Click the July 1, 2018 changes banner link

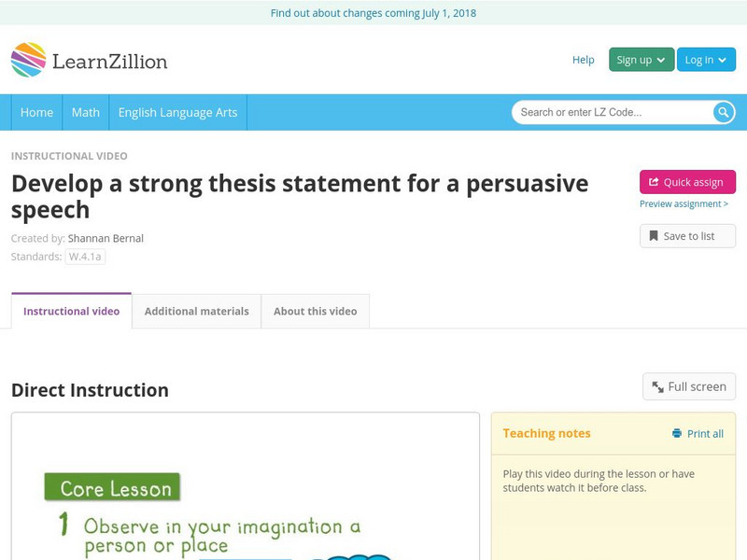tap(373, 13)
